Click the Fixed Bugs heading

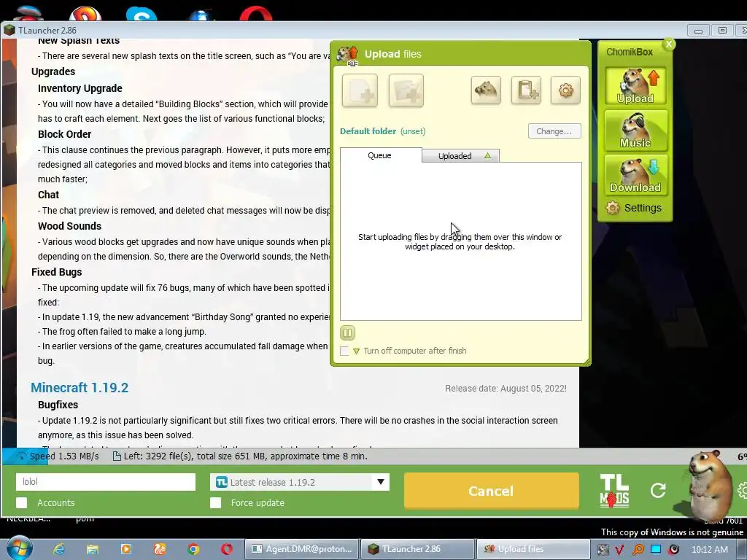click(x=57, y=272)
